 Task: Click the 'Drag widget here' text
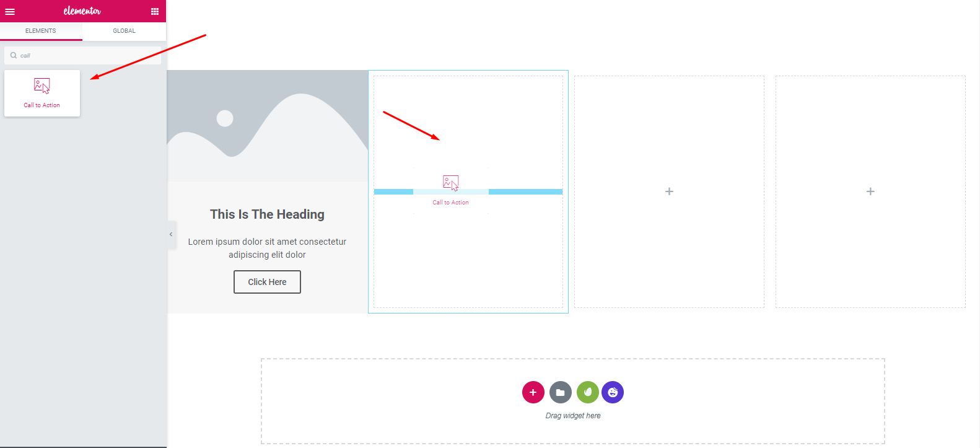pyautogui.click(x=573, y=416)
